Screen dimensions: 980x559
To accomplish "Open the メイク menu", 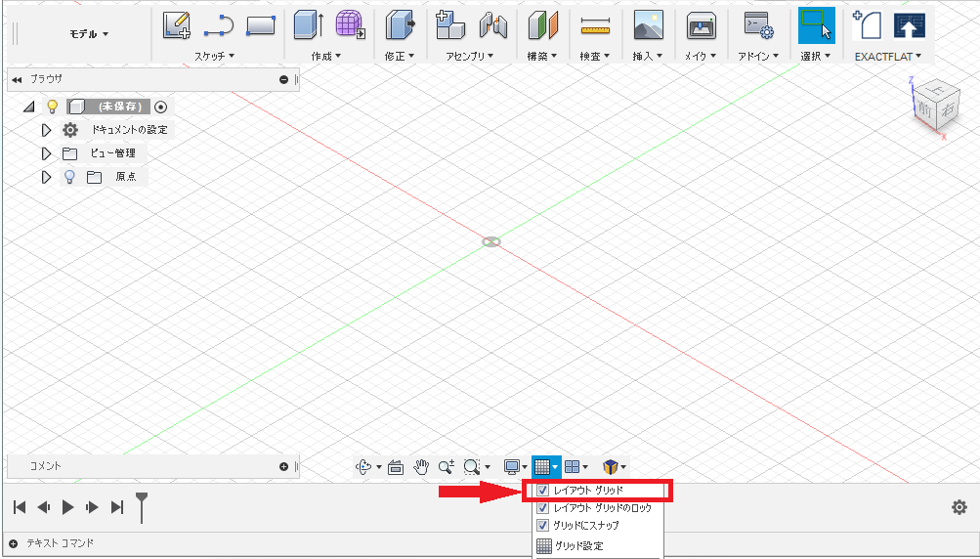I will 700,57.
